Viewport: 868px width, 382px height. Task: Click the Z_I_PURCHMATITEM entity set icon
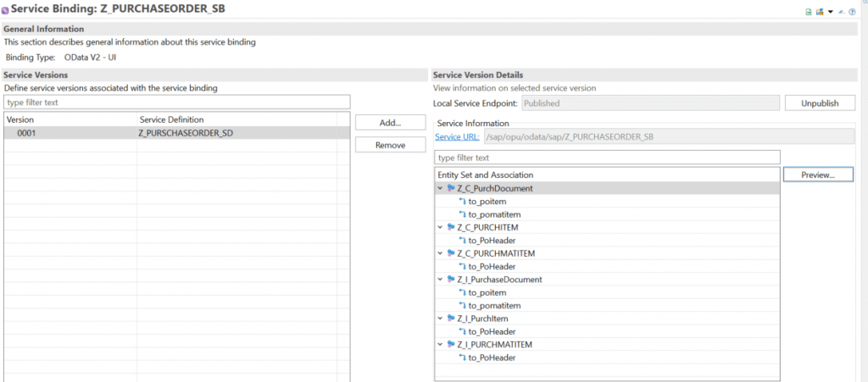coord(451,345)
